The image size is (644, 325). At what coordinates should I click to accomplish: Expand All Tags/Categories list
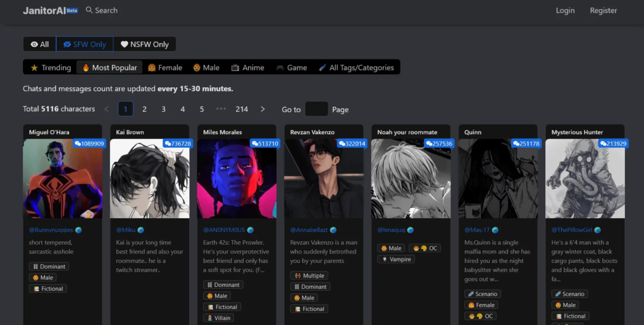coord(356,68)
